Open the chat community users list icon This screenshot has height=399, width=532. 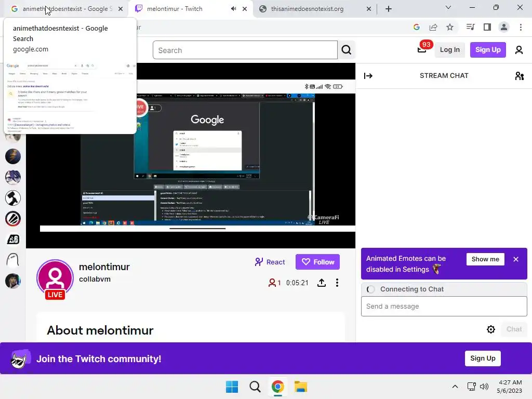519,76
